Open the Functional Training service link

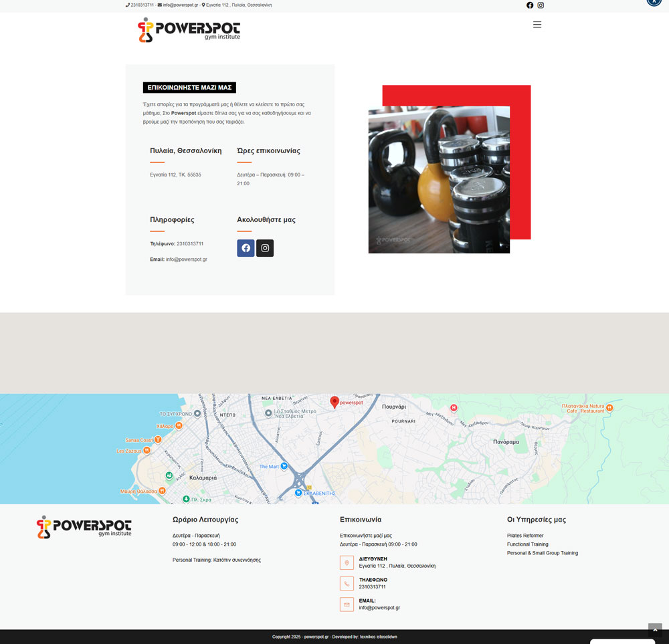pos(527,544)
